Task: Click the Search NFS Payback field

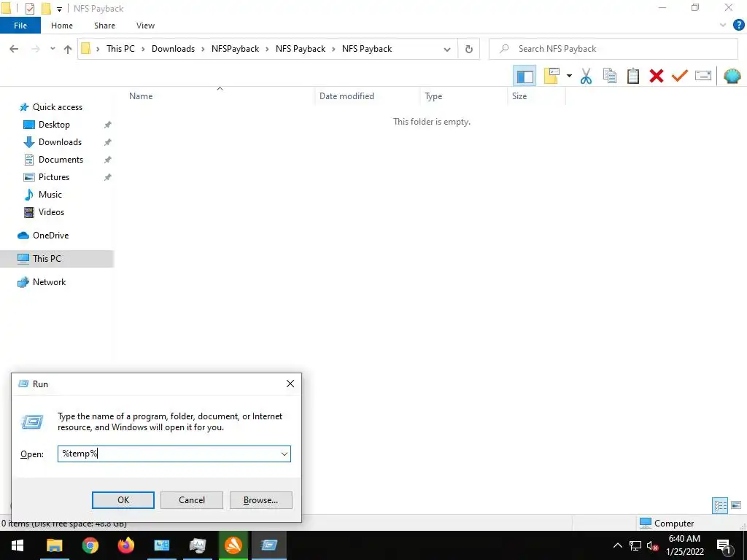Action: point(613,49)
